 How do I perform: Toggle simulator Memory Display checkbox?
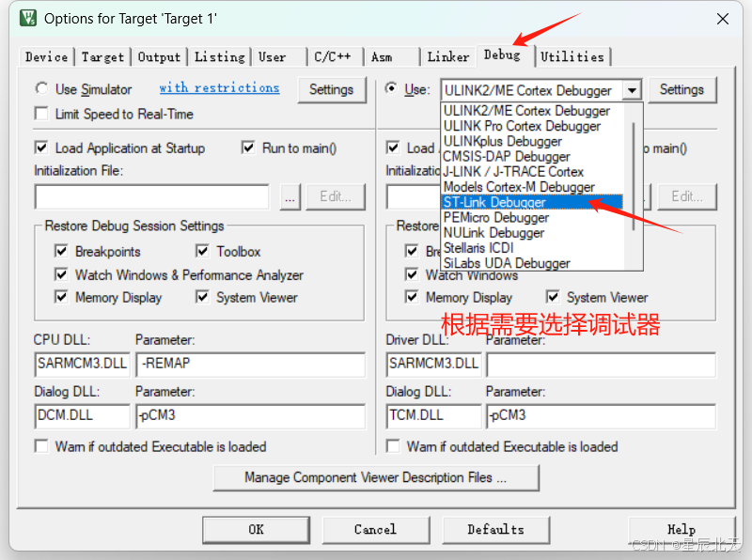[x=61, y=297]
